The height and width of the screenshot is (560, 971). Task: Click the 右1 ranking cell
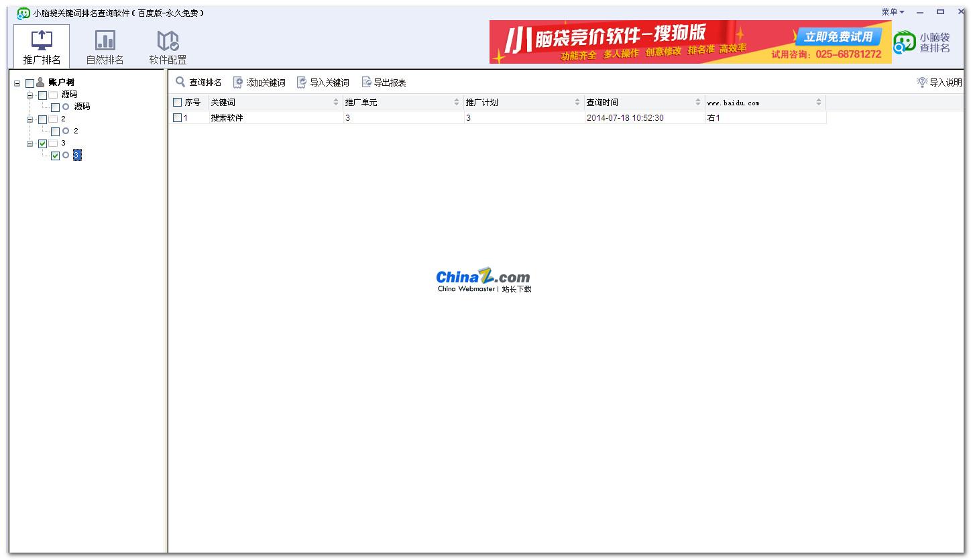(x=765, y=118)
